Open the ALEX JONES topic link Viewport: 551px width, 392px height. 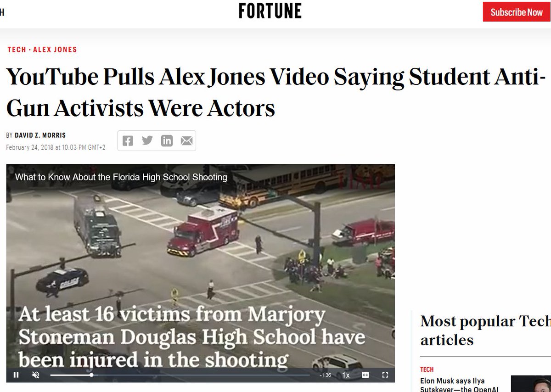[x=55, y=50]
